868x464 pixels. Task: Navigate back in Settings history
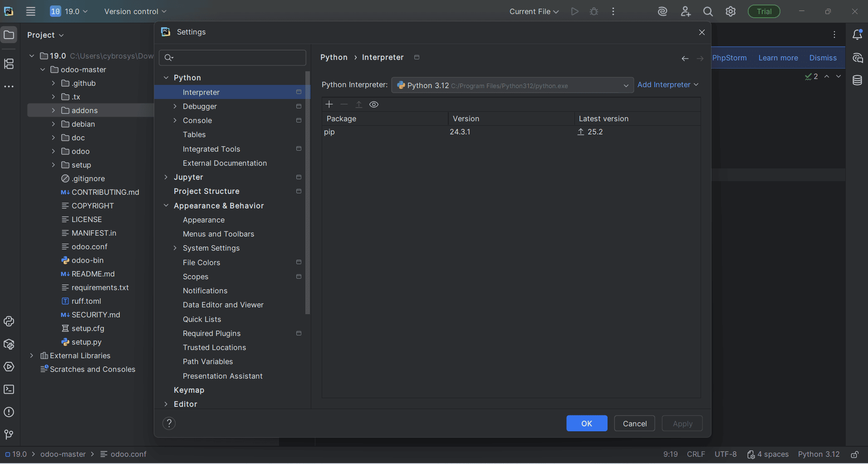point(685,59)
